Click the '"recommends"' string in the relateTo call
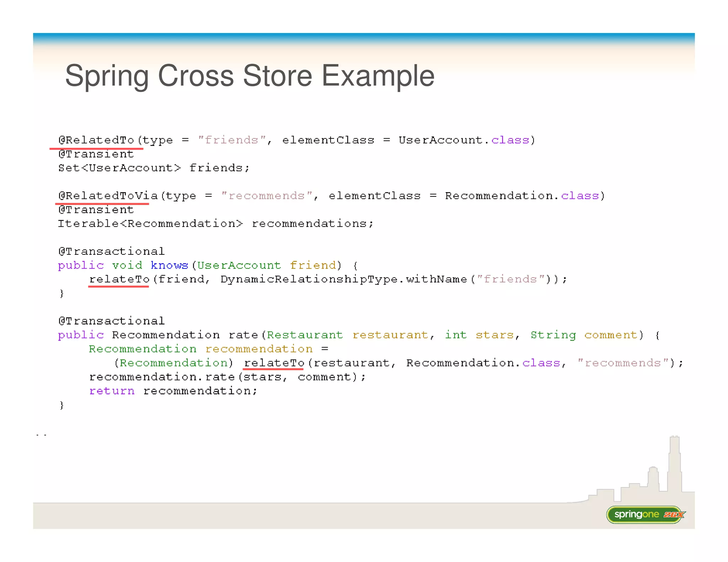 click(623, 363)
